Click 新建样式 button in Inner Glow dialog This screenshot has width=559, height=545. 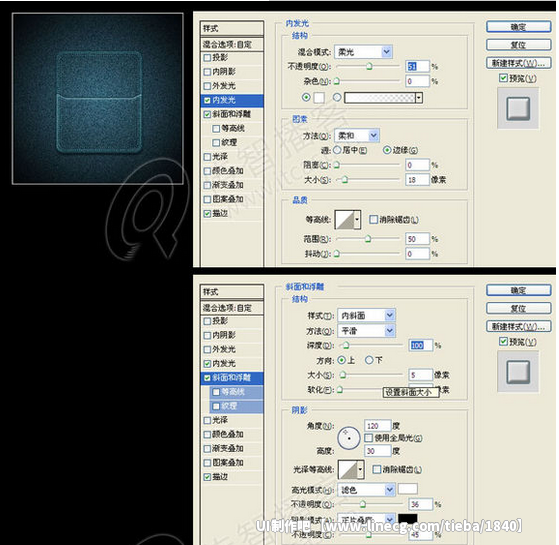[519, 63]
